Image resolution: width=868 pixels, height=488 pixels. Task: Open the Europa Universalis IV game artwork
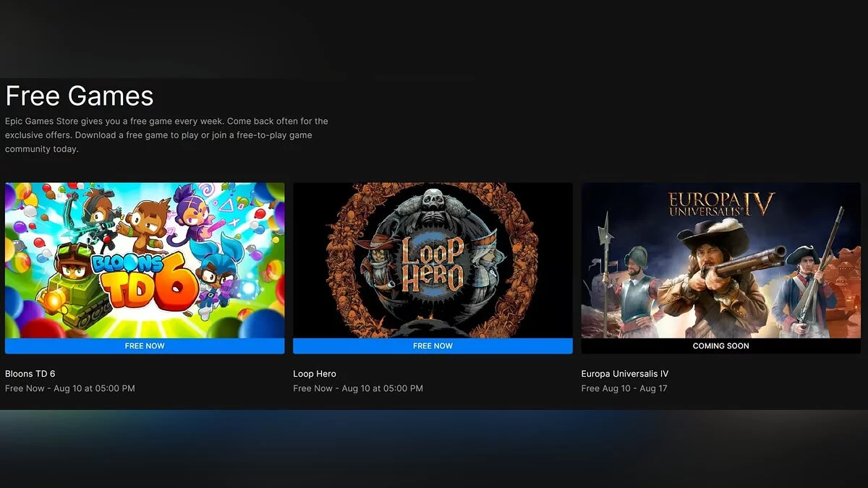click(x=721, y=260)
